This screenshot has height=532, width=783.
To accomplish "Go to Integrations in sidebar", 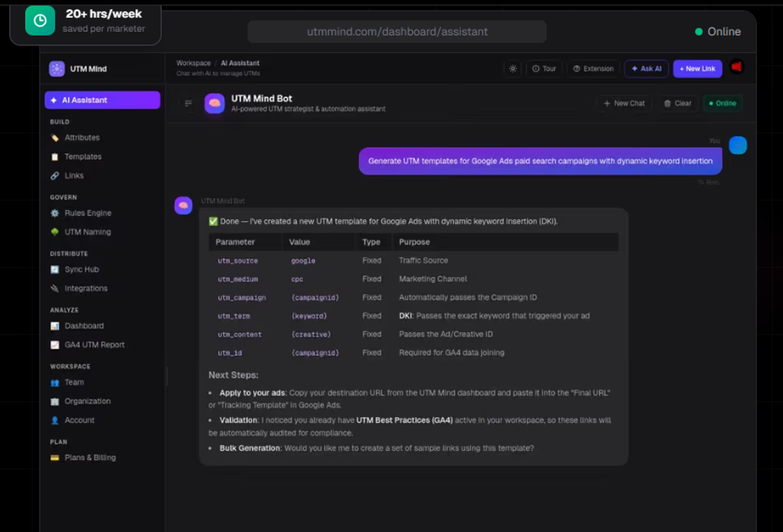I will click(86, 288).
